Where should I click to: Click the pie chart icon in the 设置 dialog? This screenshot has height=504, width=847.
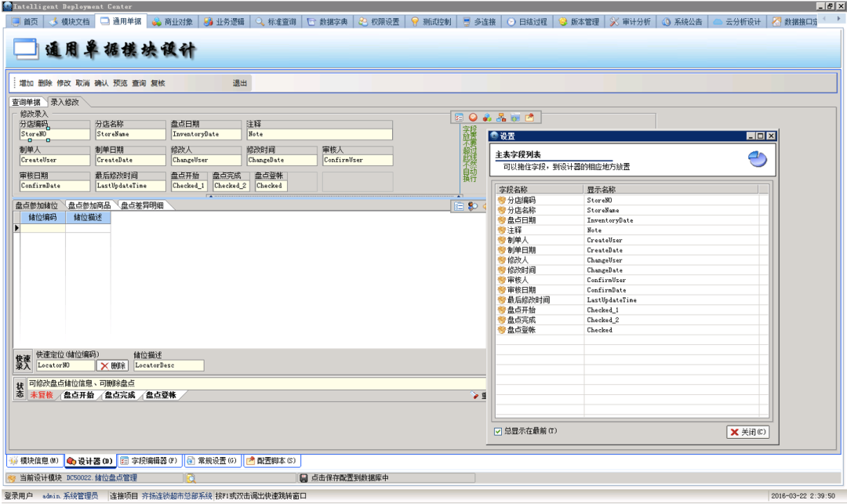[x=758, y=159]
